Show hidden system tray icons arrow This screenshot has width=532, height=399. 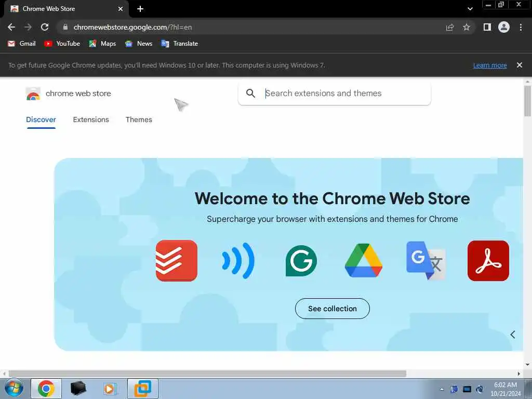click(x=442, y=389)
